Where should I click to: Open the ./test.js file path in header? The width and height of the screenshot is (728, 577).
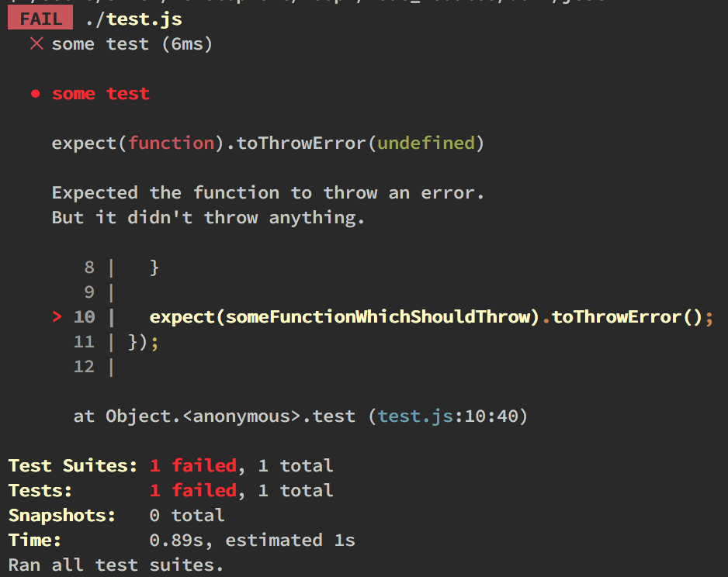(134, 19)
